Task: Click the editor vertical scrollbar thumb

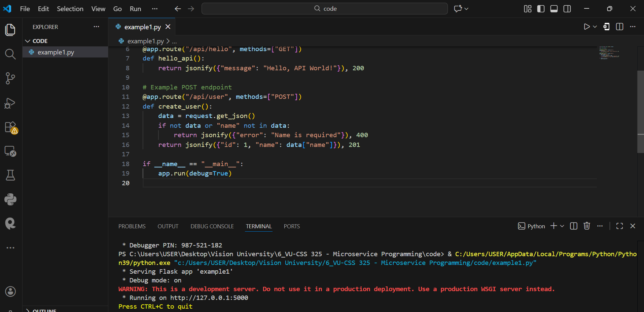Action: click(640, 111)
